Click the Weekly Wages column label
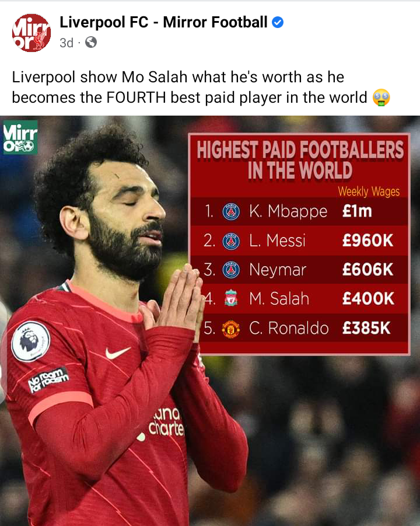Image resolution: width=420 pixels, height=526 pixels. tap(369, 191)
